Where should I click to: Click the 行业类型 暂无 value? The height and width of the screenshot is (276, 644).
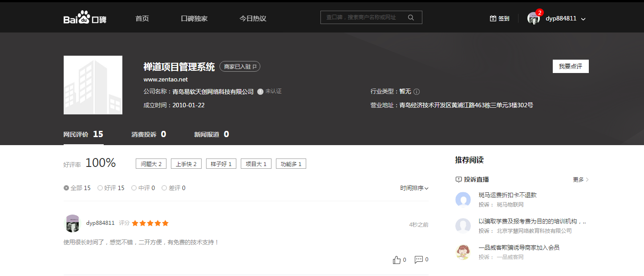[x=405, y=92]
